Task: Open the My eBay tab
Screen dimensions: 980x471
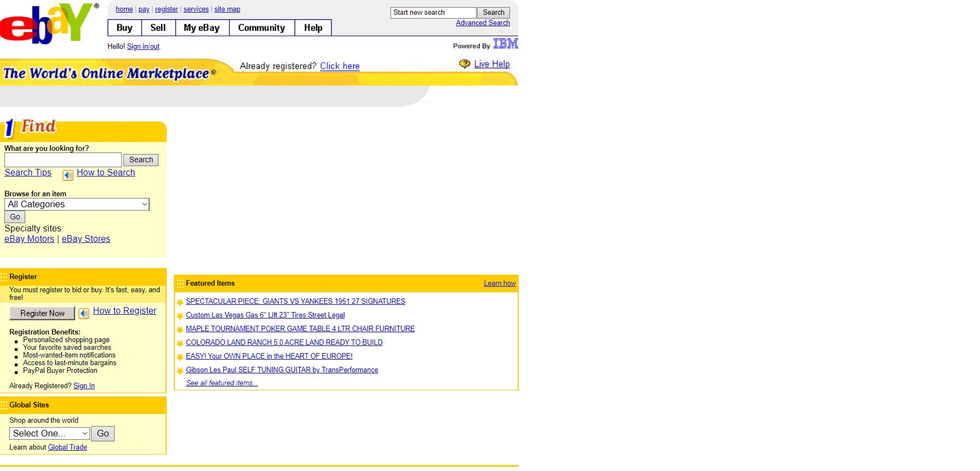Action: 202,28
